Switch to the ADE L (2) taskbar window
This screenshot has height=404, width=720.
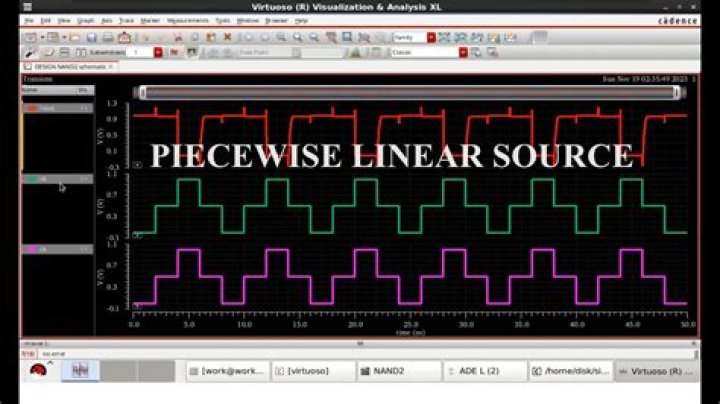[485, 371]
